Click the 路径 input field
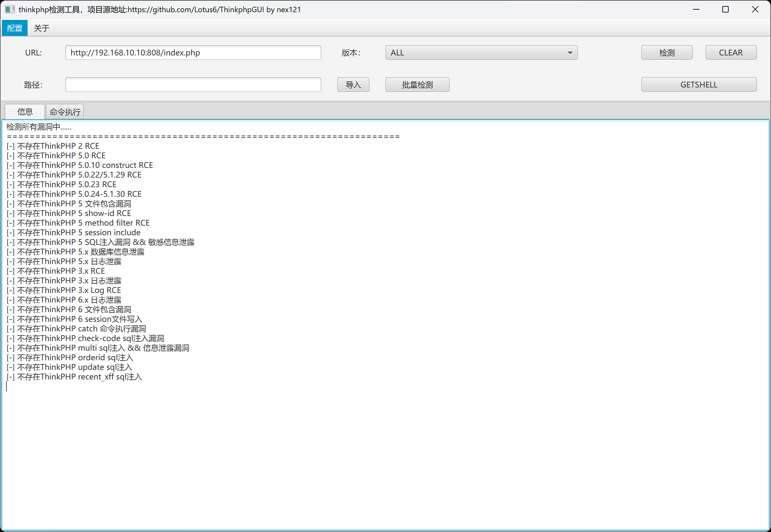Viewport: 771px width, 532px height. point(193,85)
